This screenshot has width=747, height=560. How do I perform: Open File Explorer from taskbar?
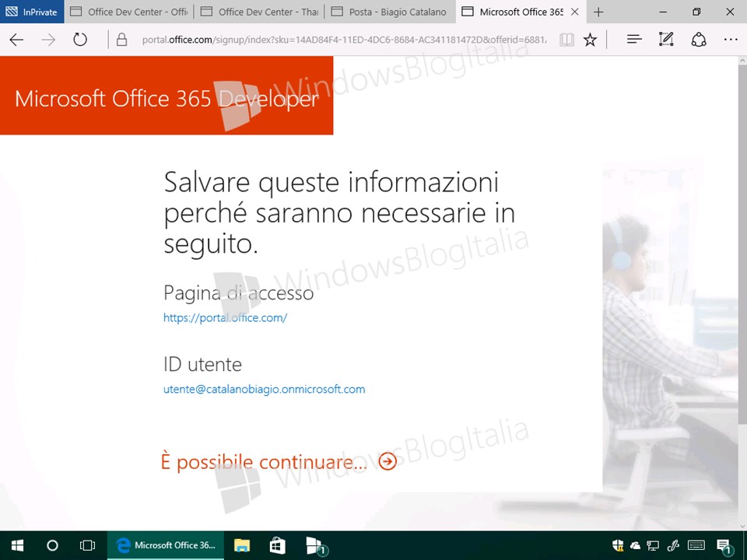241,545
